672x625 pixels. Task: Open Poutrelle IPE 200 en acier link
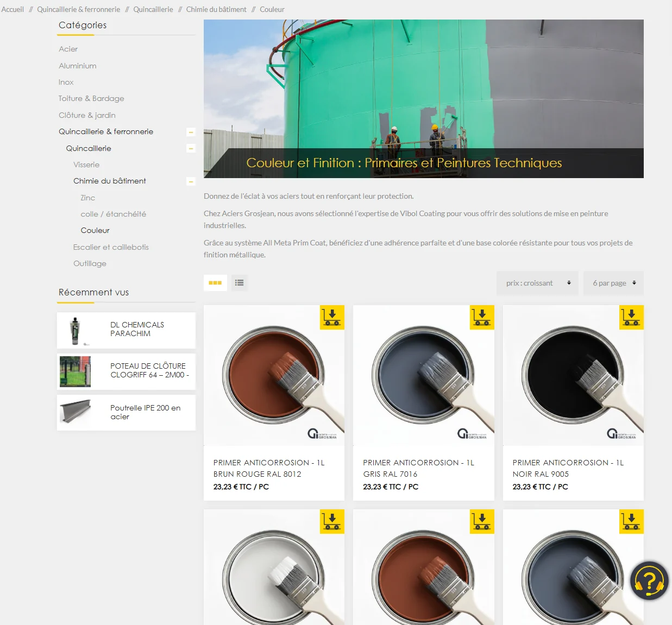(x=145, y=412)
